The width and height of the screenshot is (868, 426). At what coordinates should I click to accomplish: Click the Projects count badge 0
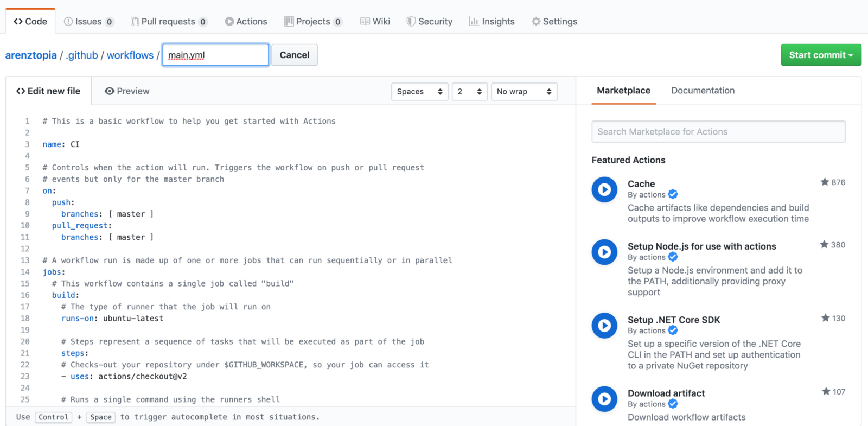338,22
